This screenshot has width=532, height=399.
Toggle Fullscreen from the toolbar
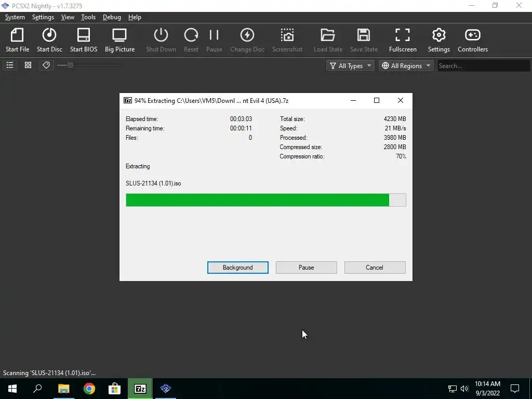pyautogui.click(x=403, y=40)
